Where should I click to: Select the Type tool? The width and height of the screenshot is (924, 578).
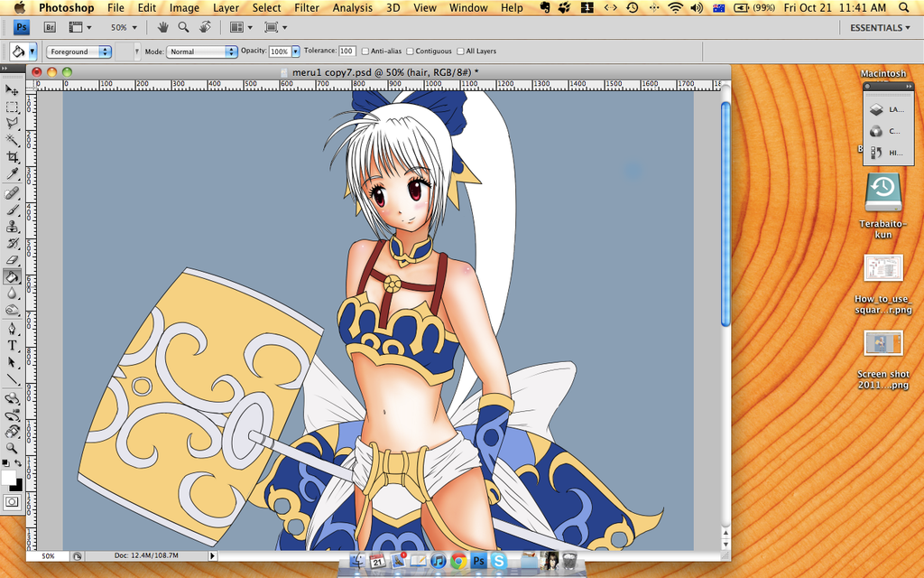click(x=12, y=346)
